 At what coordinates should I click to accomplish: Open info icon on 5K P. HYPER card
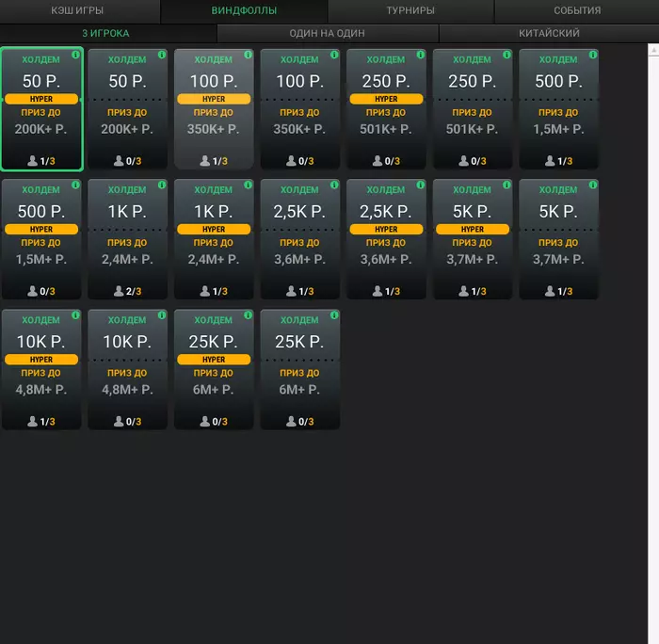click(506, 185)
